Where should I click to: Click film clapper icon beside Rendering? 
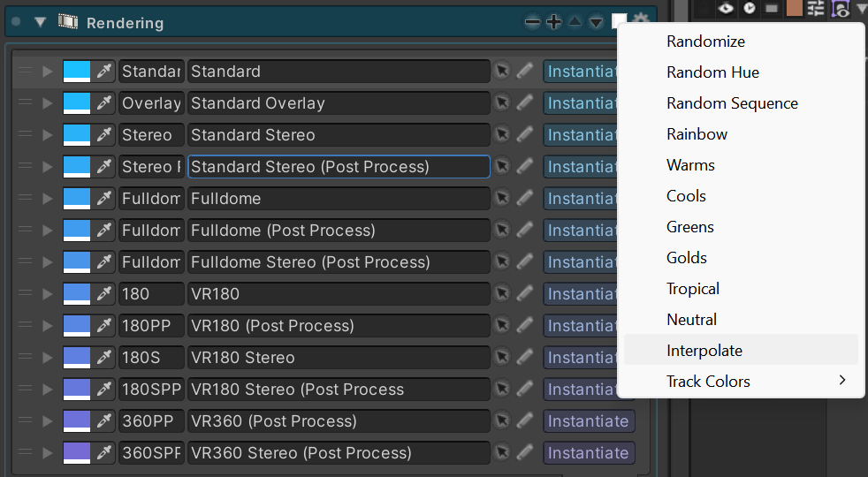coord(68,22)
